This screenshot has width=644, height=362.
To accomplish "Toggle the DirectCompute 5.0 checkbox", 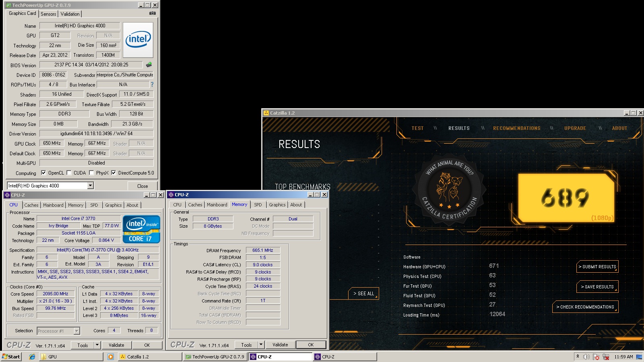I will (x=114, y=173).
